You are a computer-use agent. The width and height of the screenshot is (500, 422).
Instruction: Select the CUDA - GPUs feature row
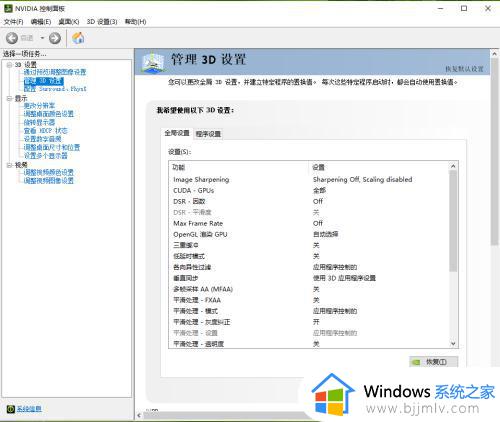click(x=309, y=191)
